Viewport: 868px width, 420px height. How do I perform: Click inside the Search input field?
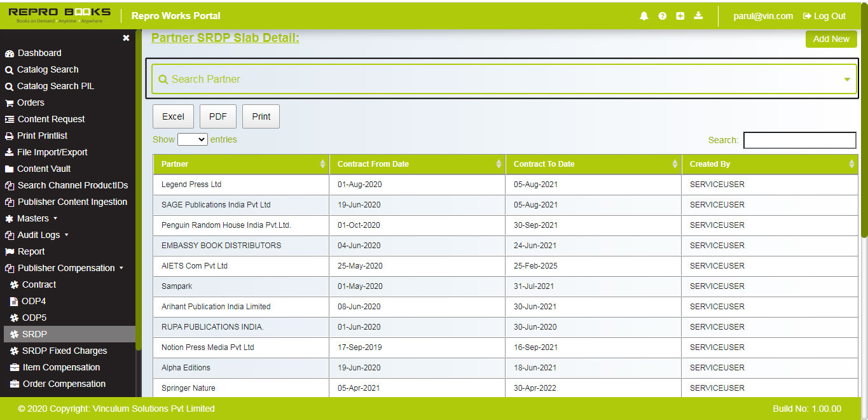(799, 139)
